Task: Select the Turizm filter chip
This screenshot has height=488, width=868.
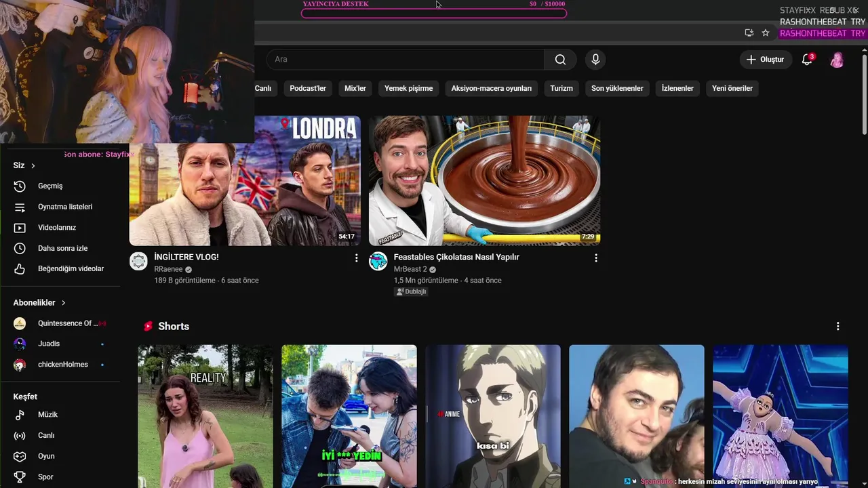Action: tap(561, 88)
